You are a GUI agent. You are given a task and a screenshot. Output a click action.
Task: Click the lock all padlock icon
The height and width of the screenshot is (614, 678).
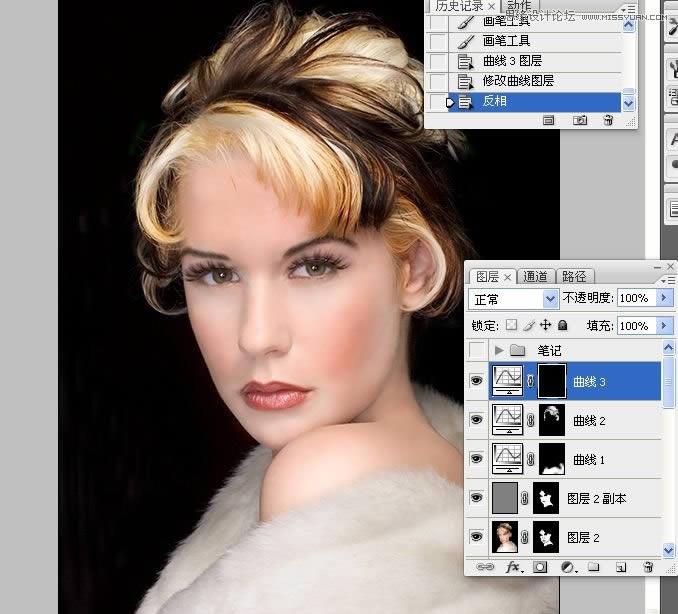coord(563,325)
